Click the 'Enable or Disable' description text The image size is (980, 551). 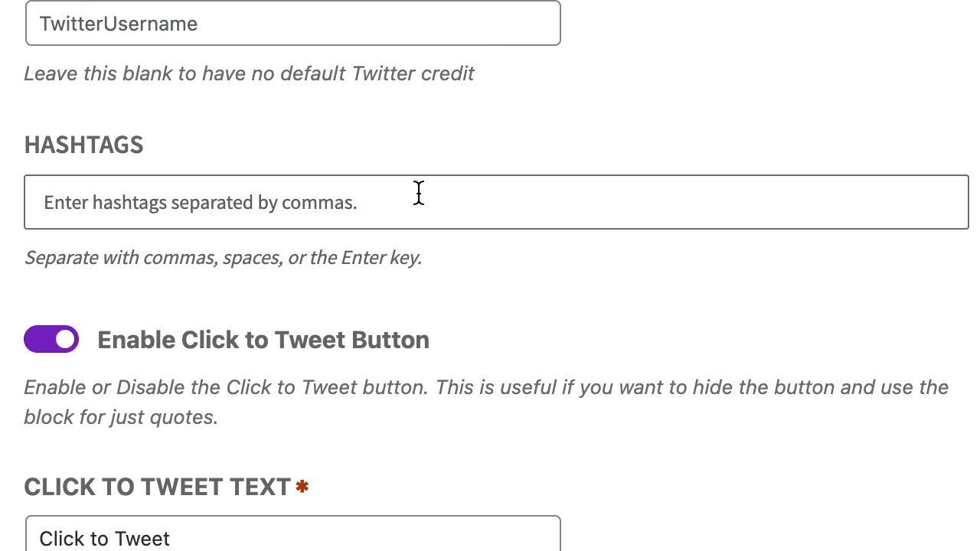486,387
